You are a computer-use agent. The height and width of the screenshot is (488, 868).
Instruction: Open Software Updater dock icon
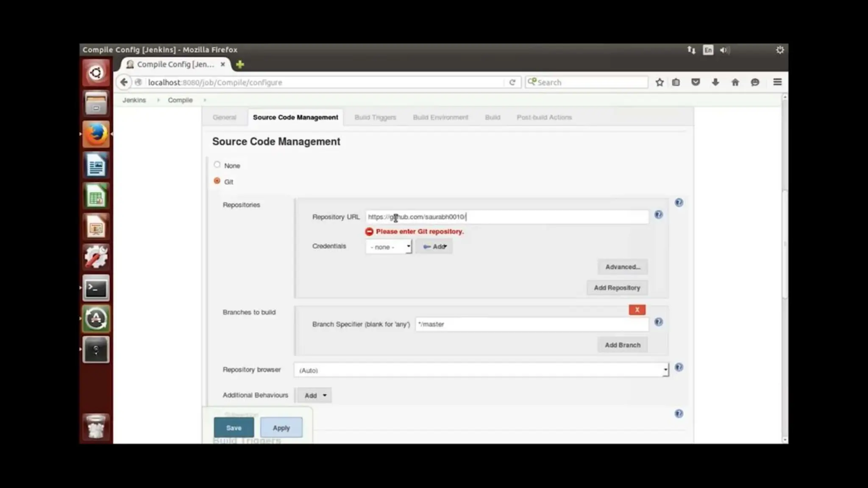pos(96,319)
